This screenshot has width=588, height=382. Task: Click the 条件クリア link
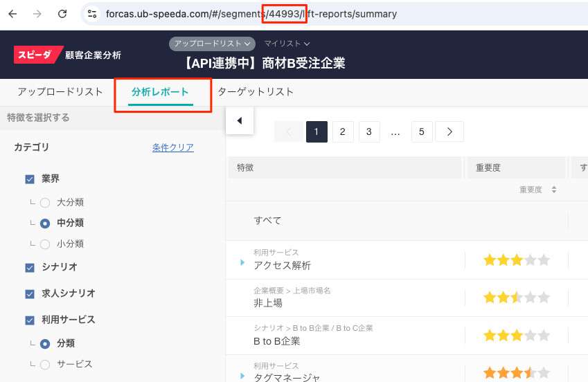[x=172, y=147]
